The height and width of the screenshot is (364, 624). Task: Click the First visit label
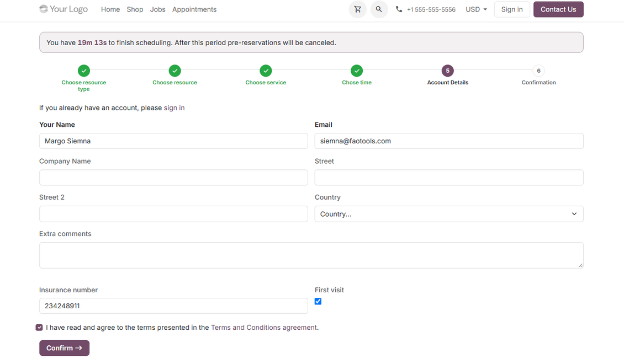[x=329, y=290]
